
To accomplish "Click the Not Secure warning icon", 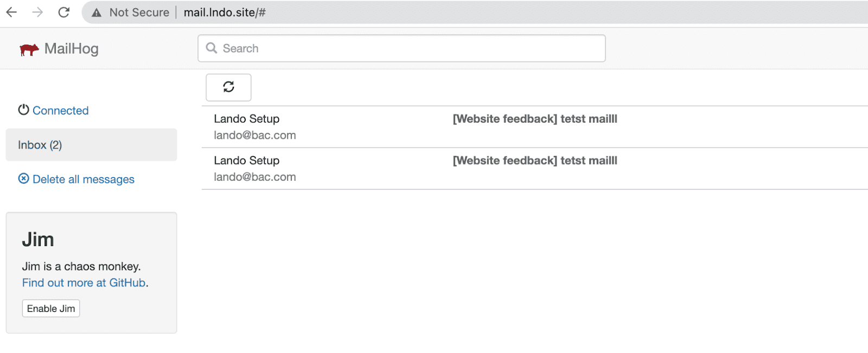I will [x=97, y=12].
